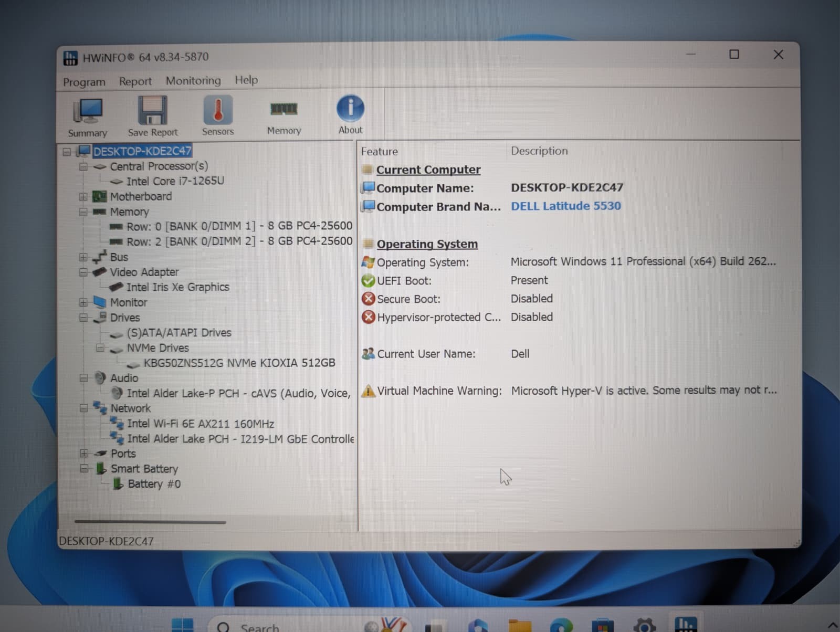Expand the Motherboard node
This screenshot has height=632, width=840.
click(83, 197)
